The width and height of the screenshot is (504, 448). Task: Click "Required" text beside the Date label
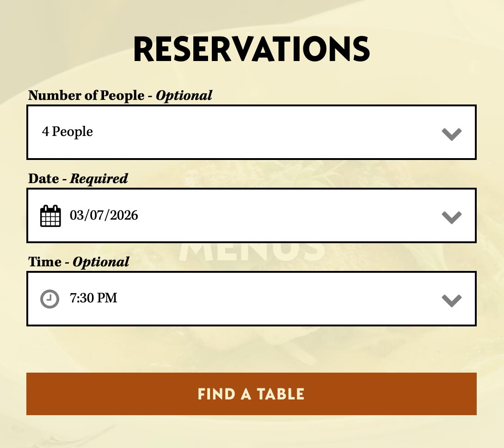99,178
